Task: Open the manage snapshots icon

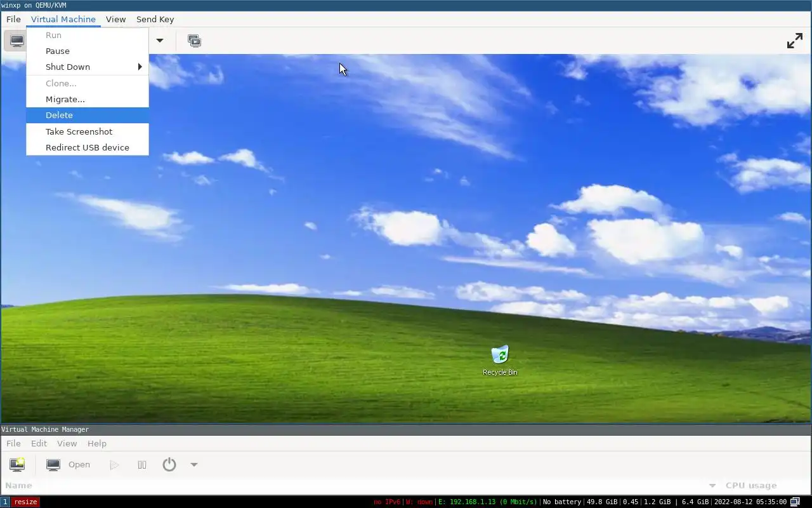Action: coord(194,41)
